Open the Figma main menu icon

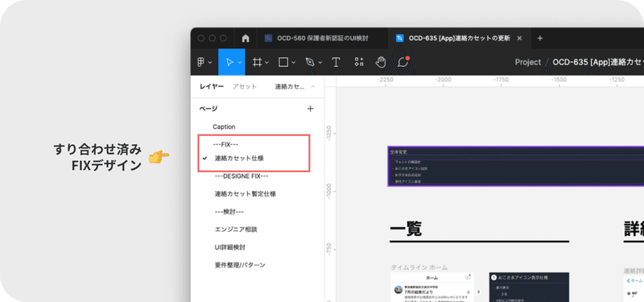(200, 62)
